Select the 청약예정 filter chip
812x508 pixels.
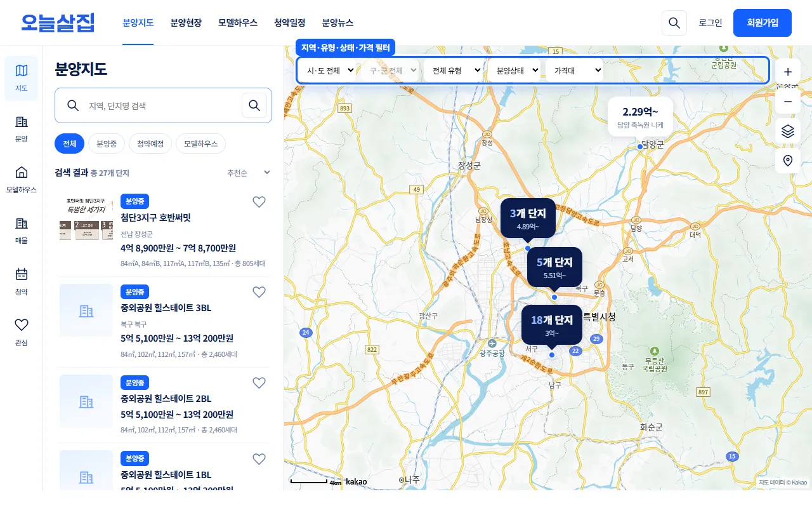pyautogui.click(x=150, y=144)
